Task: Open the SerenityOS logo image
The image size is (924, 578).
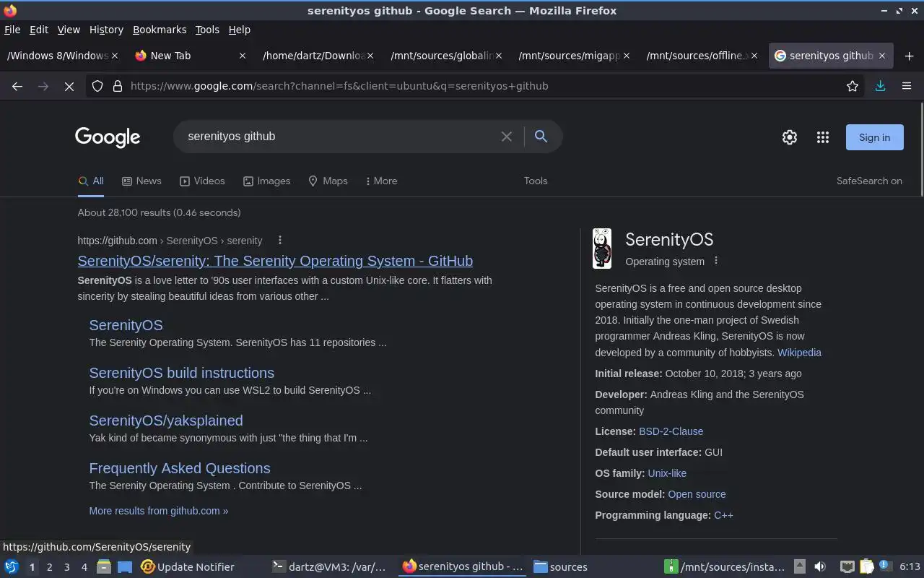Action: click(x=602, y=249)
